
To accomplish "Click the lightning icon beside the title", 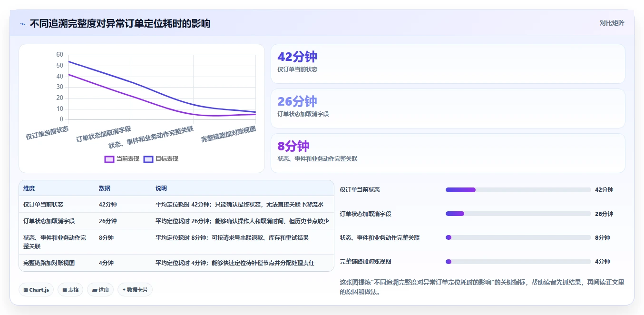I will point(22,24).
